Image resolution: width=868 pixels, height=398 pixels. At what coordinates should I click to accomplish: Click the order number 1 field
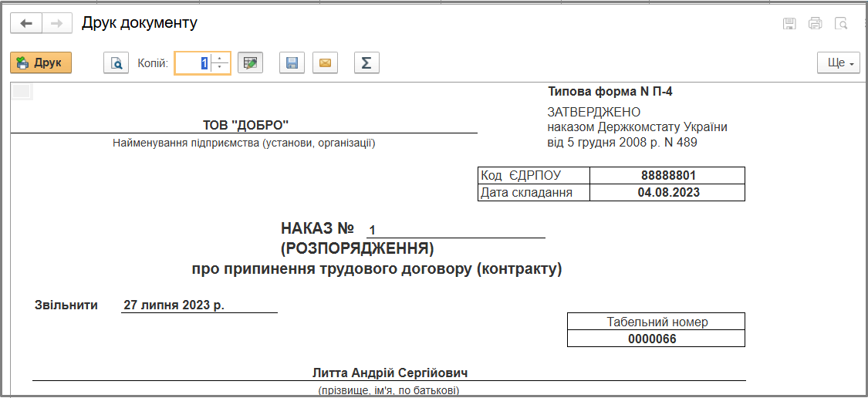tap(456, 230)
